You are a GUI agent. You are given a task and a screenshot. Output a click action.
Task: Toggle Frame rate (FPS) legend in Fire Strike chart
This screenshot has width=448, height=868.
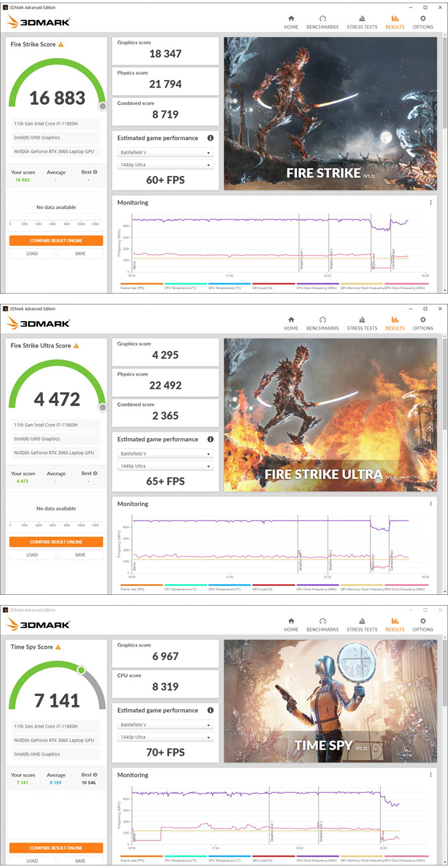(141, 286)
